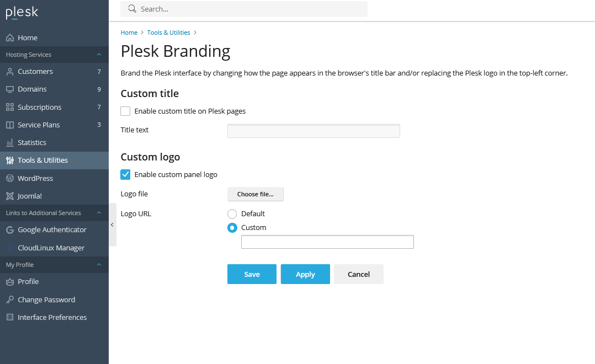The height and width of the screenshot is (364, 595).
Task: Click the Tools & Utilities breadcrumb link
Action: [x=168, y=33]
